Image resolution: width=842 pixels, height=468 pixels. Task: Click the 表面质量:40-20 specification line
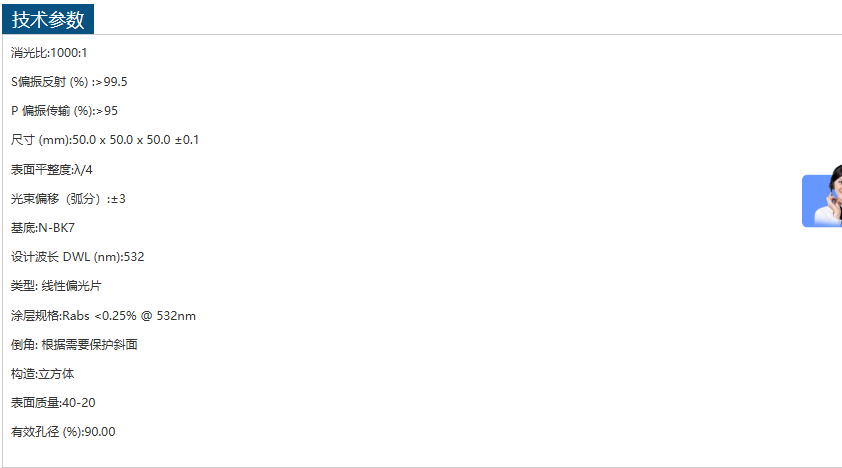tap(53, 403)
